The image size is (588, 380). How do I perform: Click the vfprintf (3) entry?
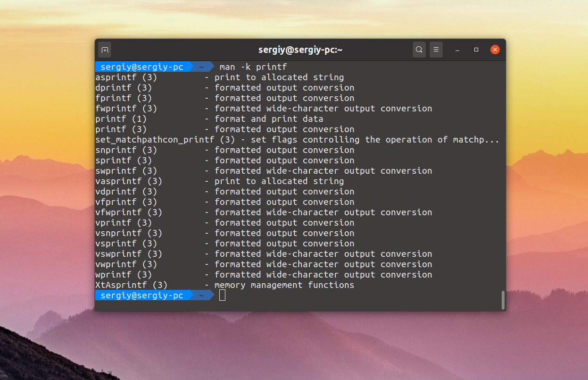pos(126,202)
